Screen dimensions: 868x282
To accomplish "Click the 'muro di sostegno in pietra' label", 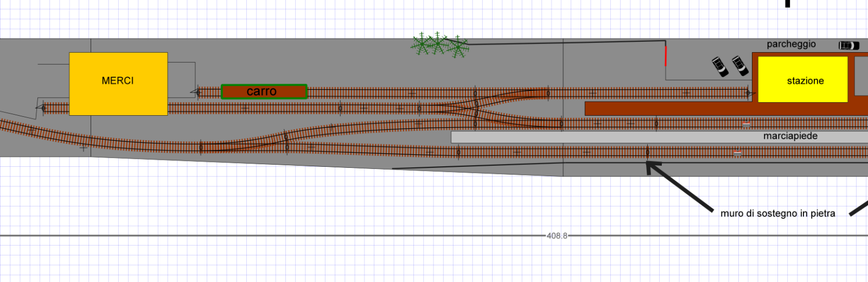I will coord(777,214).
